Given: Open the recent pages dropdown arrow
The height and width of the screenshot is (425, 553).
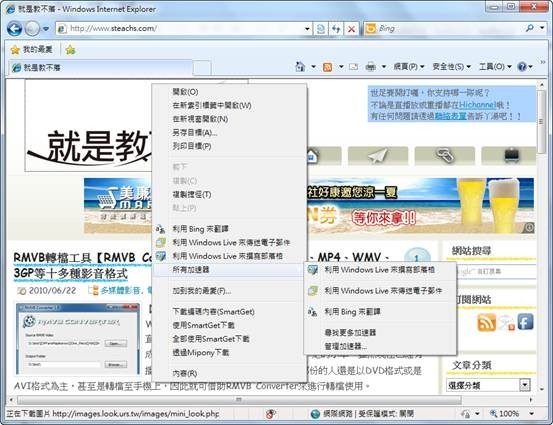Looking at the screenshot, I should [x=46, y=29].
